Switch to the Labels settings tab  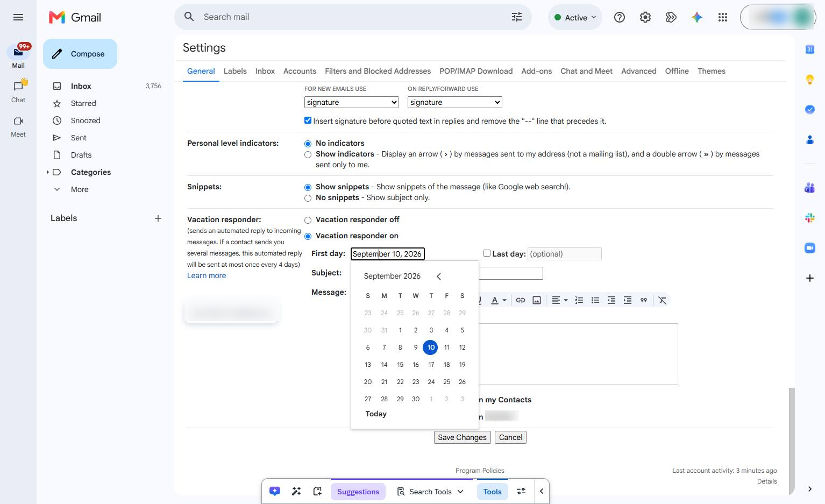tap(235, 71)
